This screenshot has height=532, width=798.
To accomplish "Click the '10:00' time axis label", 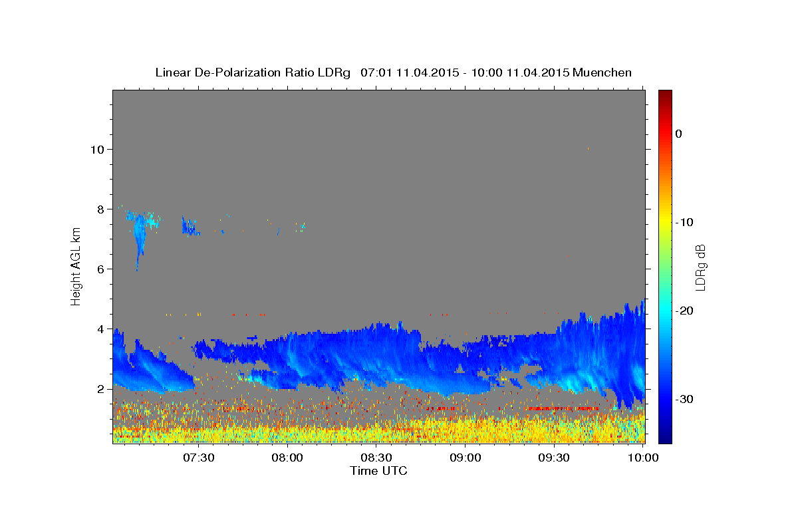I will [x=643, y=458].
